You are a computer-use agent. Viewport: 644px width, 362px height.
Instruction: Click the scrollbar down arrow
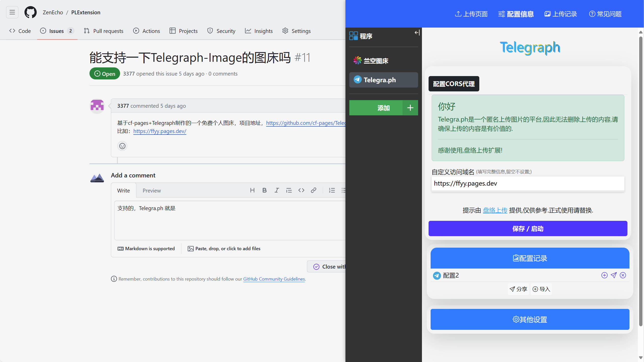[641, 358]
